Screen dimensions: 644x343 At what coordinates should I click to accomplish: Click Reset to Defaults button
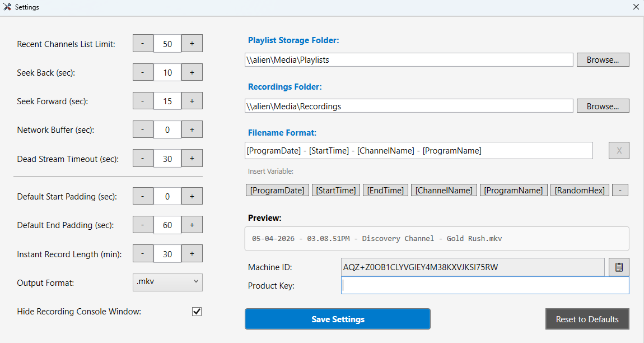pos(587,319)
